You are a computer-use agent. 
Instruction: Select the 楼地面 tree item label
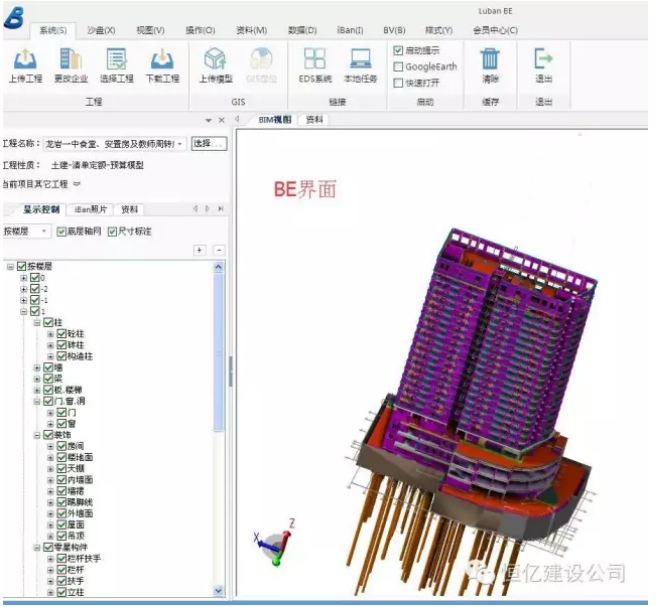pos(80,457)
